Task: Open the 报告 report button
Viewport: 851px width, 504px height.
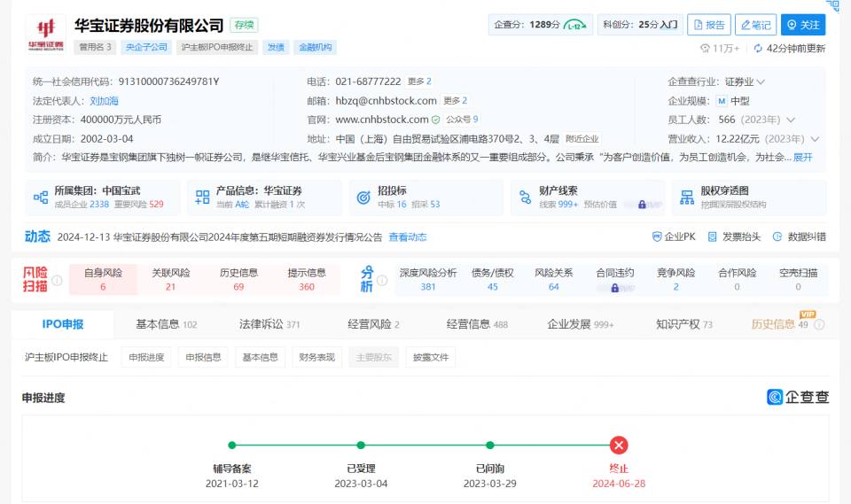Action: (x=709, y=25)
